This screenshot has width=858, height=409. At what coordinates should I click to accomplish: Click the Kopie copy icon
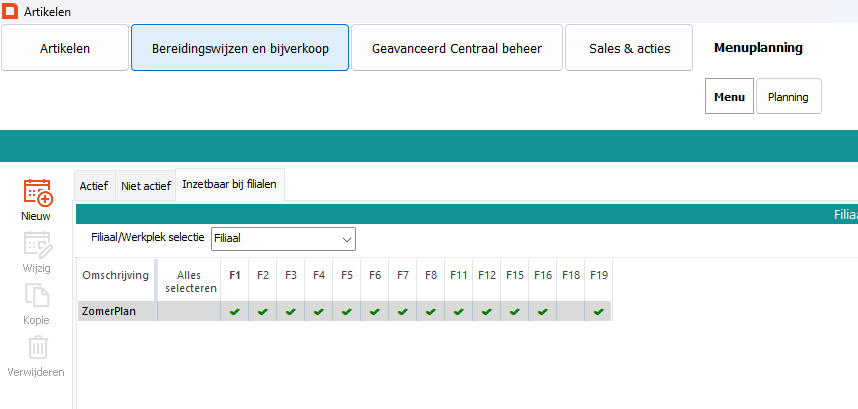click(38, 297)
